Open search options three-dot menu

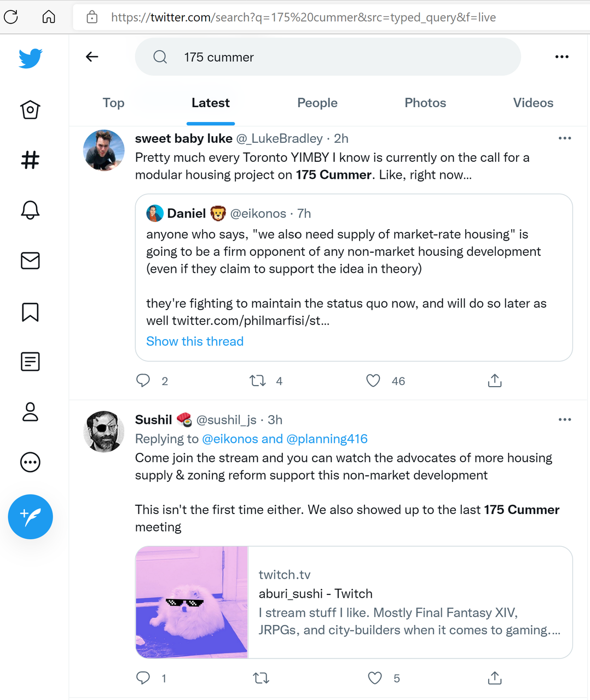click(x=562, y=57)
